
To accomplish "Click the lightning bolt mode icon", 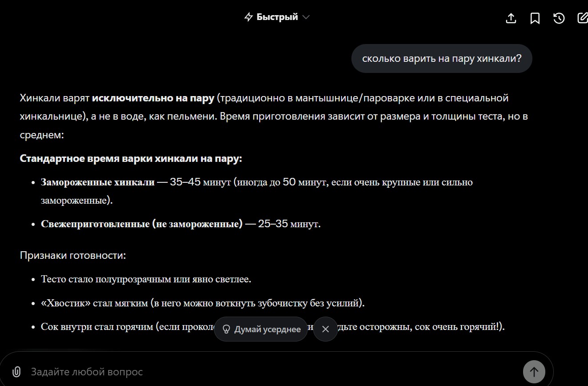I will (x=249, y=17).
